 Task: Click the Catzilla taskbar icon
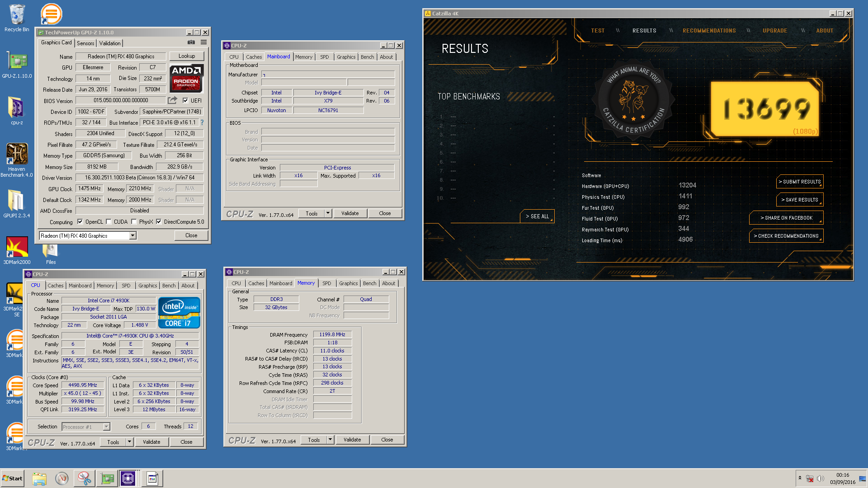coord(152,479)
